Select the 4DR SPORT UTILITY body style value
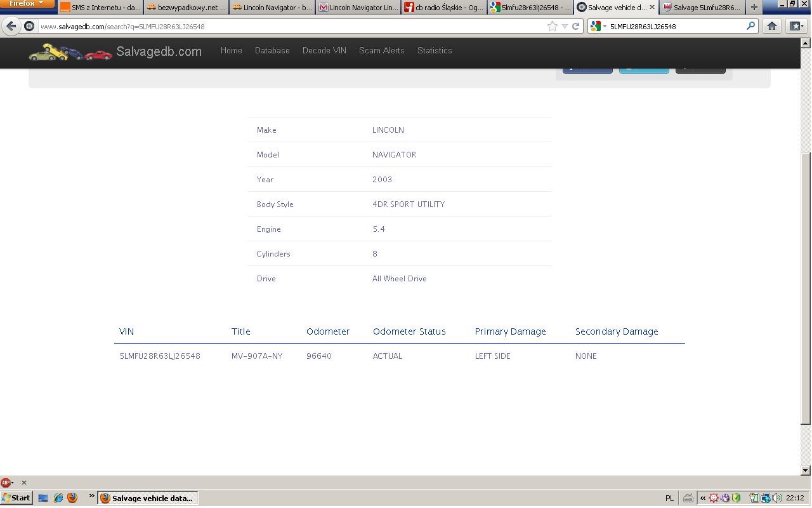 409,204
